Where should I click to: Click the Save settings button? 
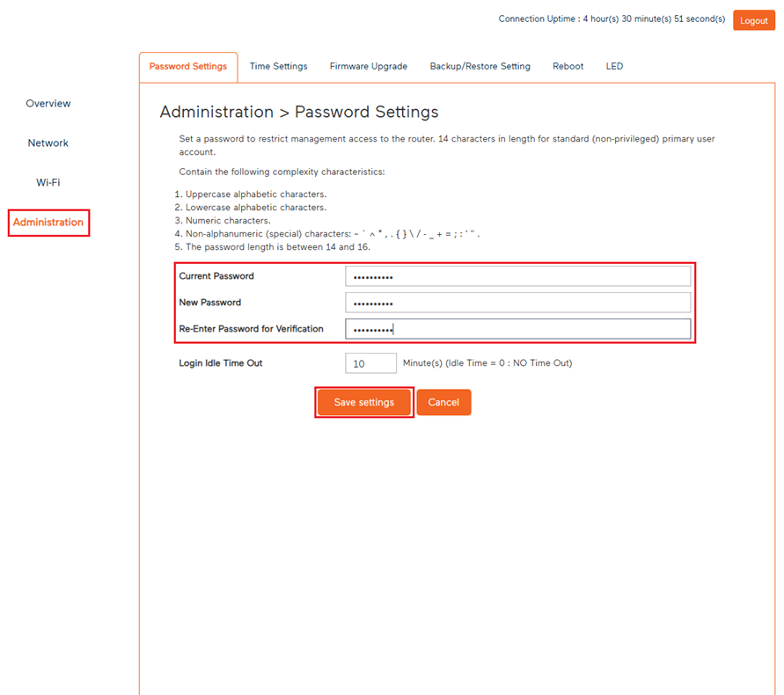[x=363, y=402]
